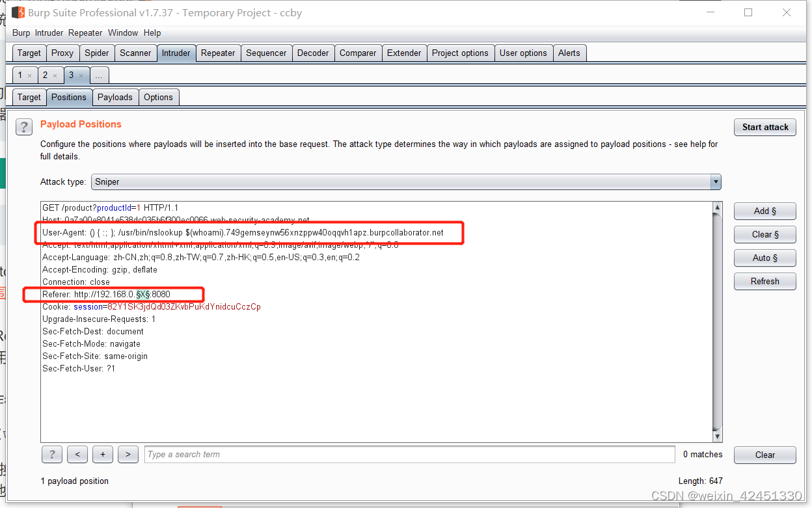Screen dimensions: 812x508
Task: Click the Sec-Fetch-User: ?1 line
Action: (x=79, y=369)
